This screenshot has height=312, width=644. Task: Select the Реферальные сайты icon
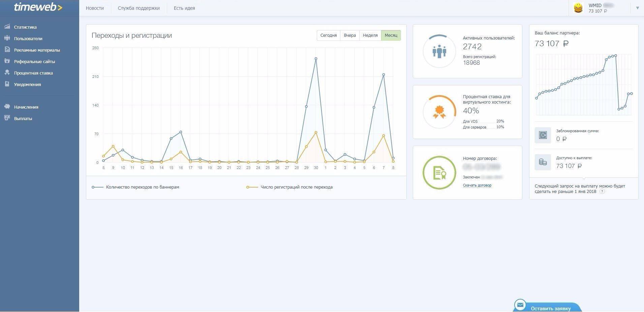[7, 61]
